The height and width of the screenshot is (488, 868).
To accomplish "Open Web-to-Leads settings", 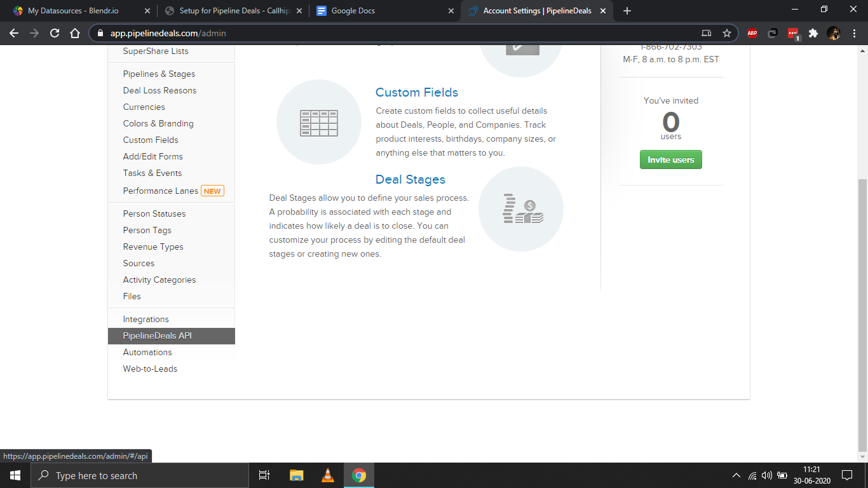I will click(x=150, y=369).
